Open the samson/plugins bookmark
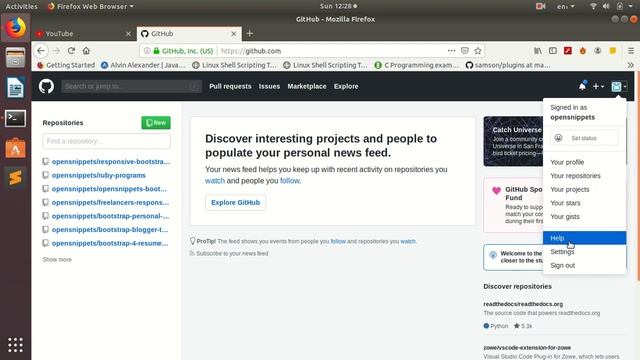Screen dimensions: 640x360 [x=508, y=65]
